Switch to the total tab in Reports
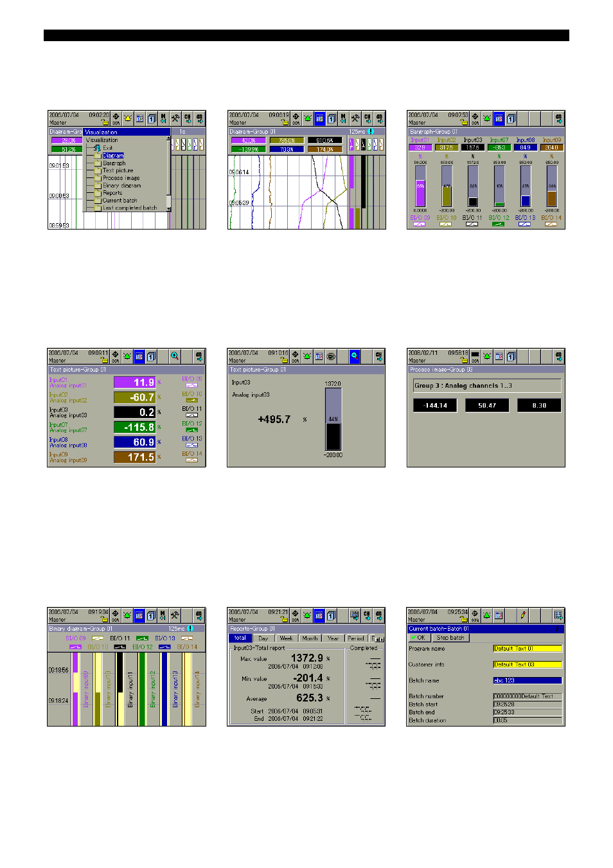This screenshot has height=868, width=613. pos(240,638)
